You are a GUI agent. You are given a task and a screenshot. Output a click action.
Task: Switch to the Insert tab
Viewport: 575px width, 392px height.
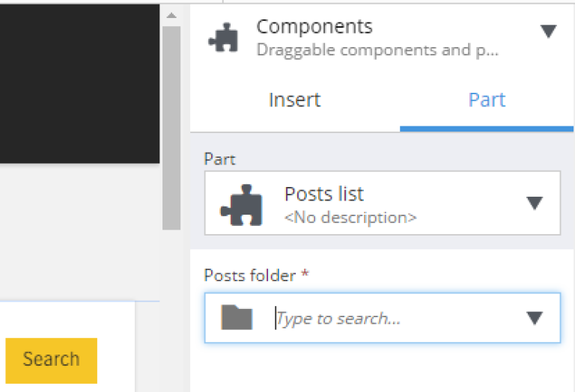pos(294,100)
